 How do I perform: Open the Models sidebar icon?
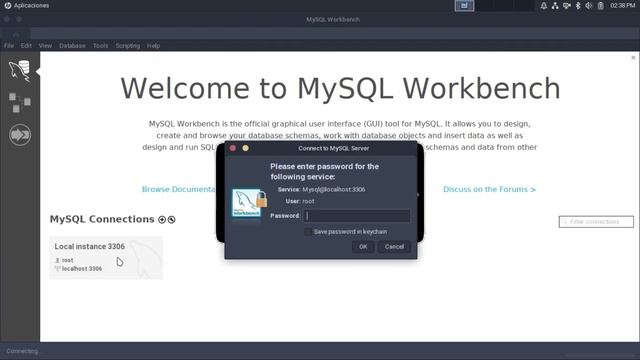[20, 102]
